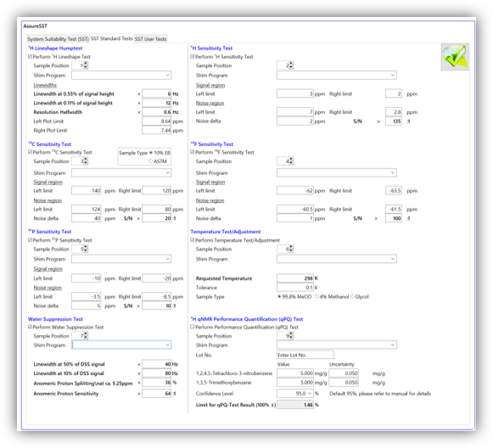
Task: Toggle Perform 1H Sensitivity Test checkbox
Action: (x=193, y=57)
